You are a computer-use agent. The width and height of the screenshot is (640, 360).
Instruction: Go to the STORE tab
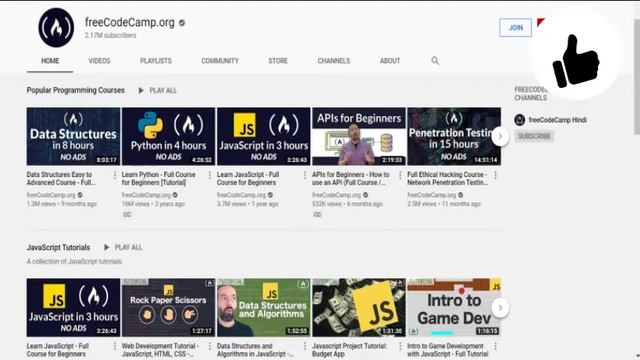pyautogui.click(x=278, y=61)
